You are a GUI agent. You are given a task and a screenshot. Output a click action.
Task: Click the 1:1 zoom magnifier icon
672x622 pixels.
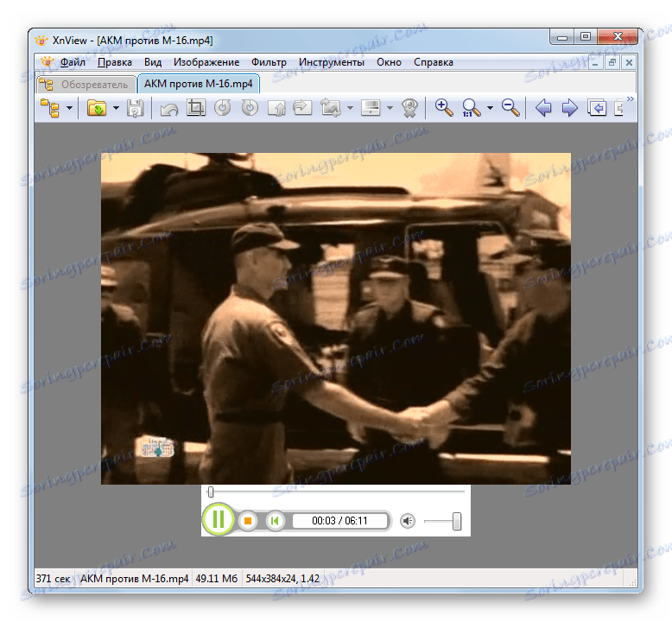(471, 108)
